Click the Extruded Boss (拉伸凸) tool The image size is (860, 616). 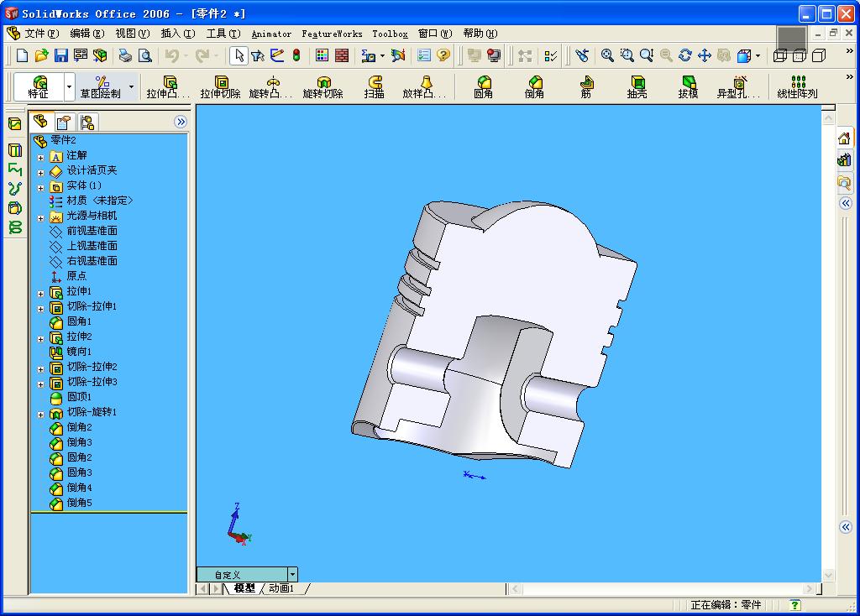168,87
